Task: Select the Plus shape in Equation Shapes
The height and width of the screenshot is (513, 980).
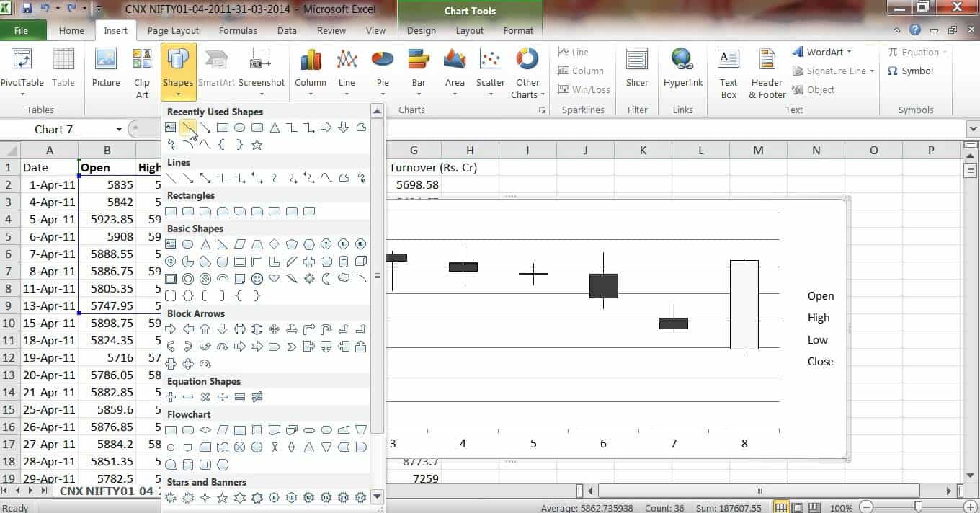Action: [171, 397]
